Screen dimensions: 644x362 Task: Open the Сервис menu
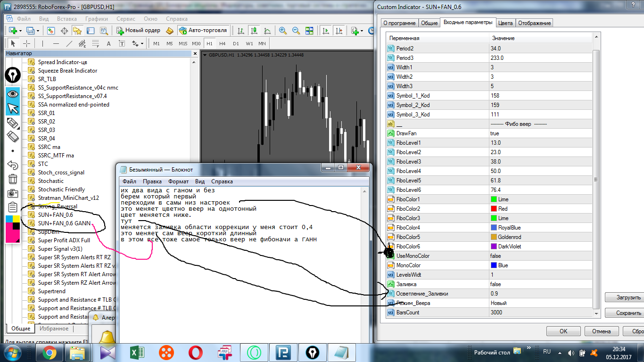click(126, 19)
